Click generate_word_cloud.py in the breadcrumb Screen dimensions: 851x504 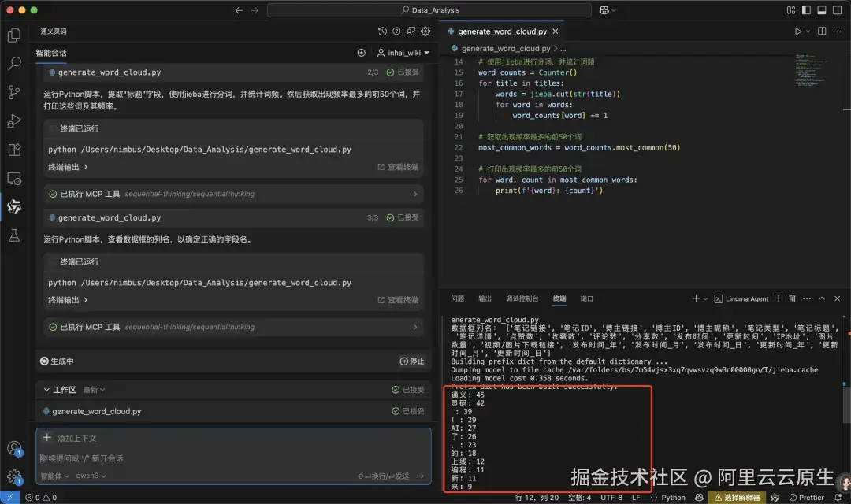[x=506, y=48]
